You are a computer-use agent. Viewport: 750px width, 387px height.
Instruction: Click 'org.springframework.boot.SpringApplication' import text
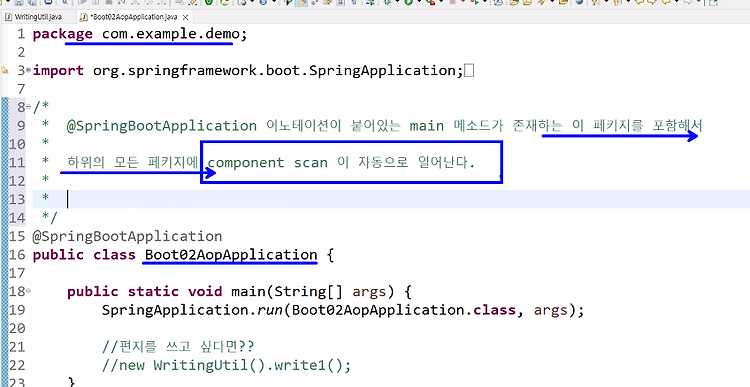[275, 71]
